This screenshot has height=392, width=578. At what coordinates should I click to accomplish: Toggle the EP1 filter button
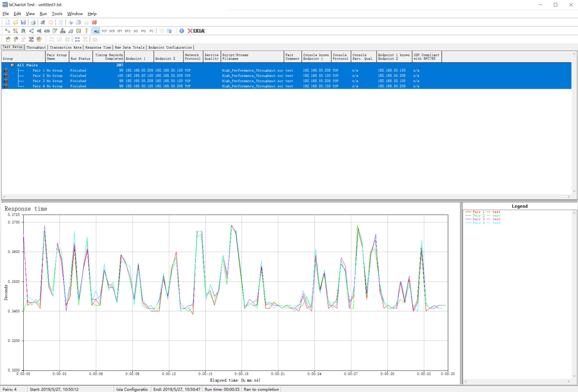point(120,31)
